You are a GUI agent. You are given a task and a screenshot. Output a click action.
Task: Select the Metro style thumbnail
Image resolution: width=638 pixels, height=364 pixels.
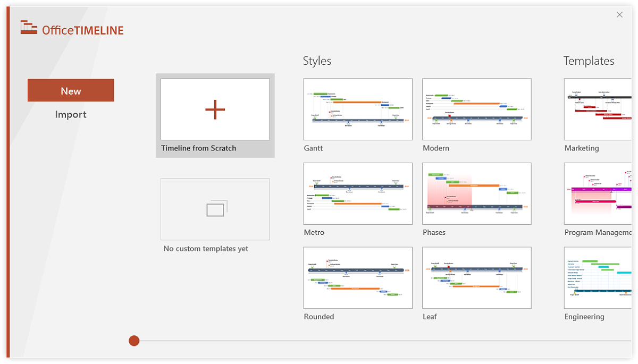click(x=358, y=193)
